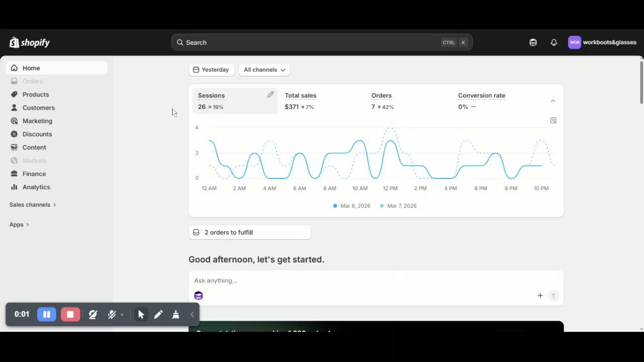The height and width of the screenshot is (362, 644).
Task: Click the search magnifier icon
Action: pos(180,42)
